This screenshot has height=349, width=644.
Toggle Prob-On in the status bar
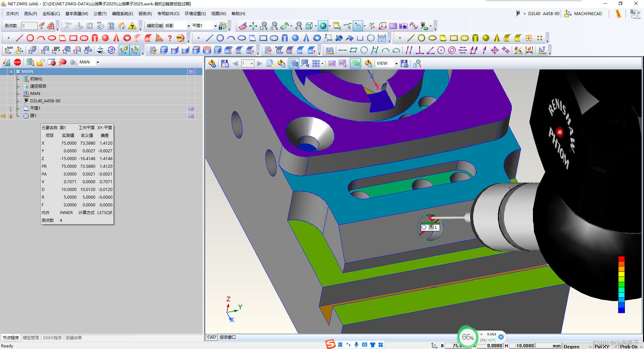[629, 346]
